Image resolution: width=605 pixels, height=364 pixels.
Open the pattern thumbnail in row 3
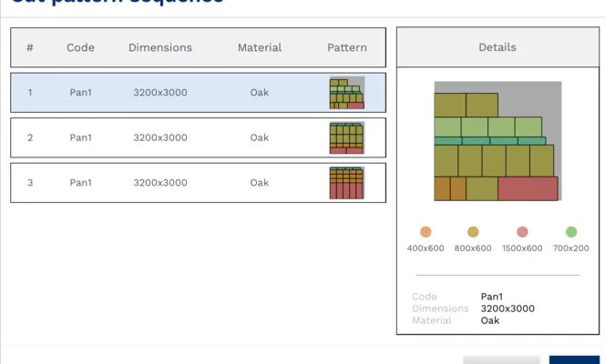[347, 183]
